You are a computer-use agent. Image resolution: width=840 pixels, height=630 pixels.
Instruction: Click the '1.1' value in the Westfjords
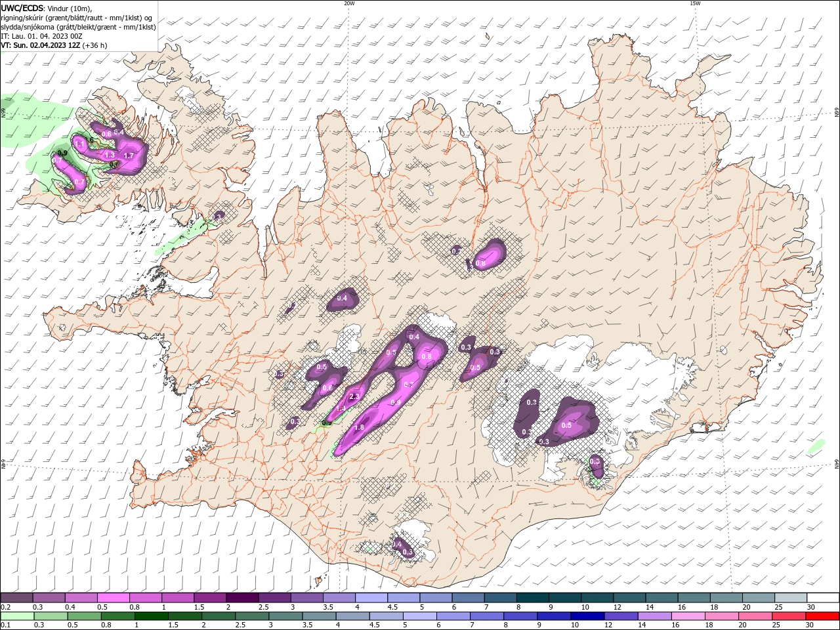(x=79, y=143)
